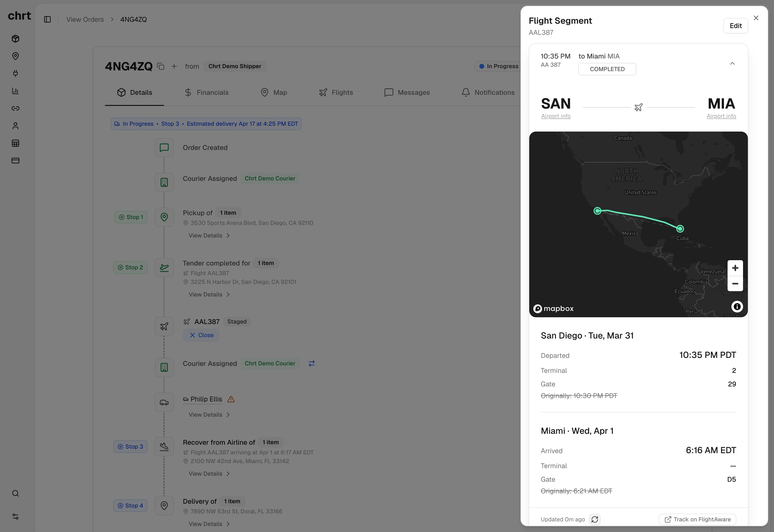The width and height of the screenshot is (774, 532).
Task: Open the orders box icon in sidebar
Action: pyautogui.click(x=15, y=39)
